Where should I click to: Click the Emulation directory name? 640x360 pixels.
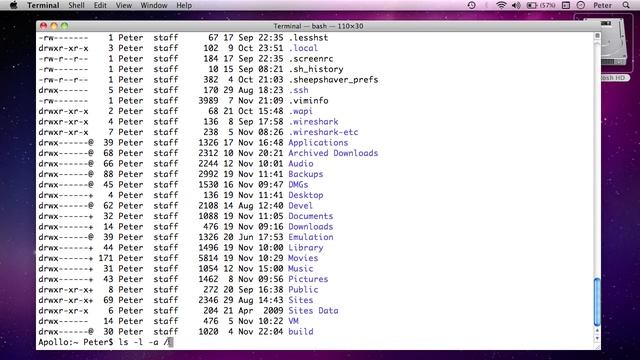coord(311,237)
